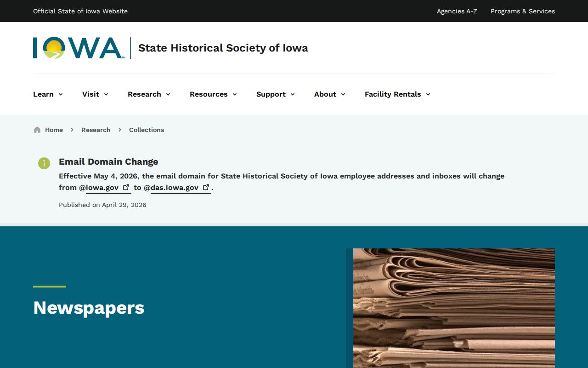Follow the iowa.gov email domain link
This screenshot has width=588, height=368.
point(108,188)
